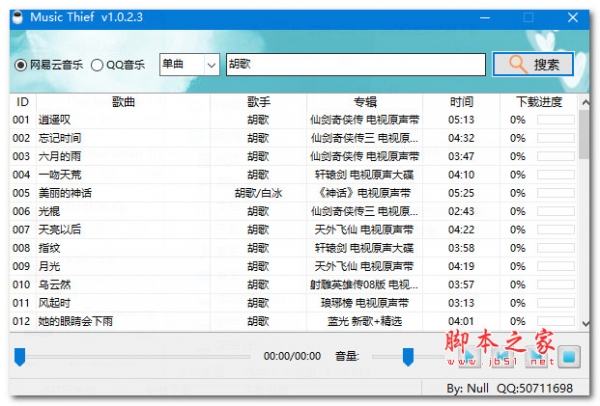Click the list scrollbar down arrow
The width and height of the screenshot is (600, 406).
[585, 324]
